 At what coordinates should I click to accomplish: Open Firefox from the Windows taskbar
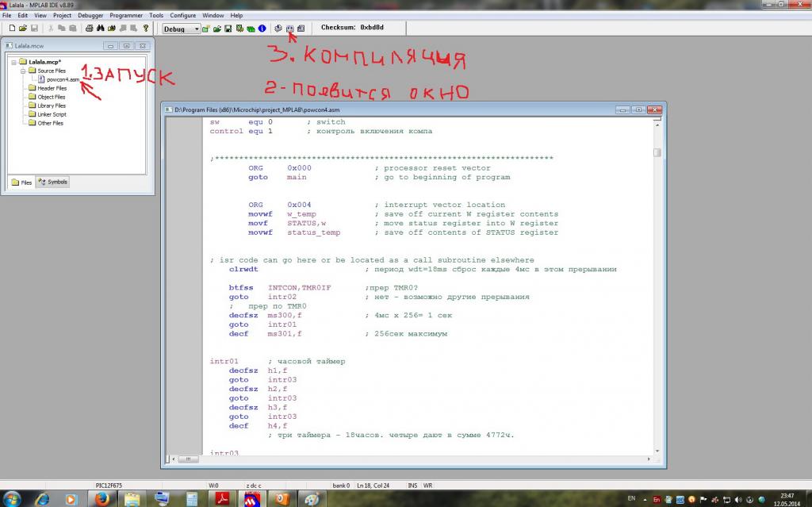point(101,498)
